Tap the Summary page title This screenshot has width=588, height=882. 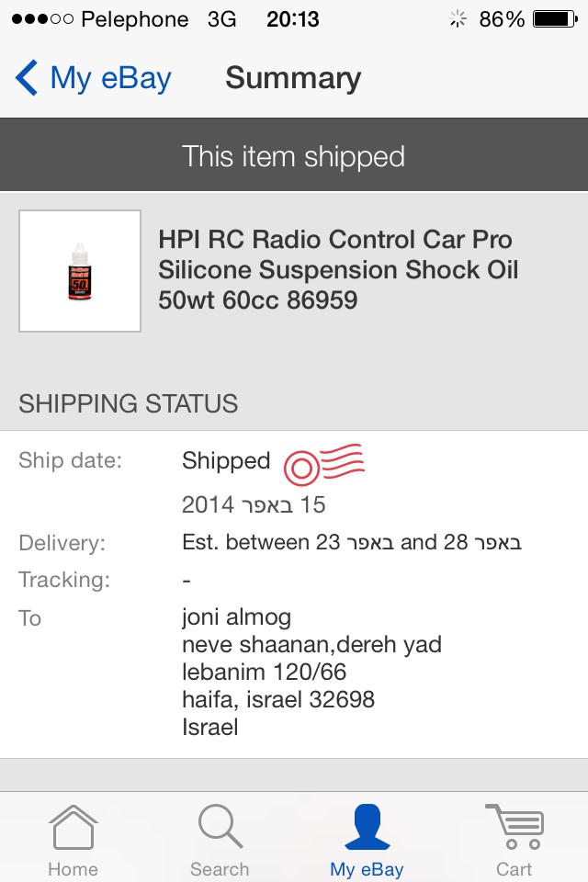293,77
